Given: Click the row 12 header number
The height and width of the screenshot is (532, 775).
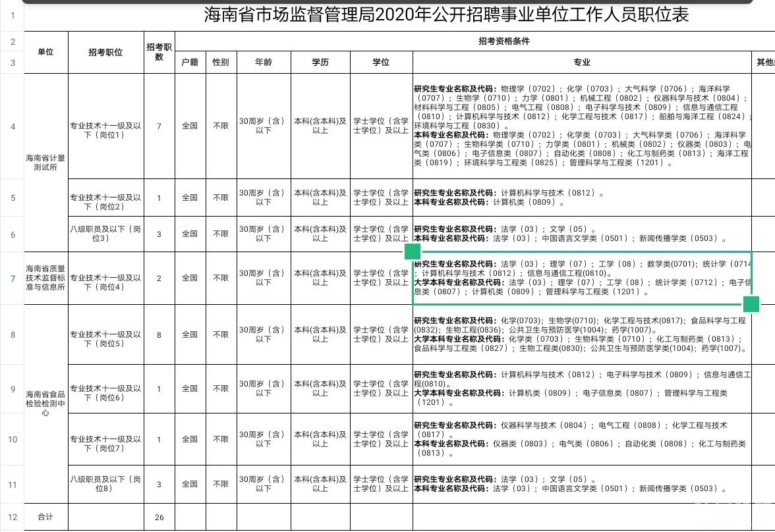Looking at the screenshot, I should tap(12, 517).
